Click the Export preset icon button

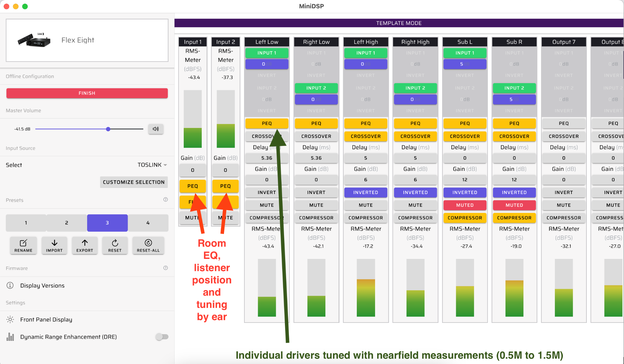[85, 245]
